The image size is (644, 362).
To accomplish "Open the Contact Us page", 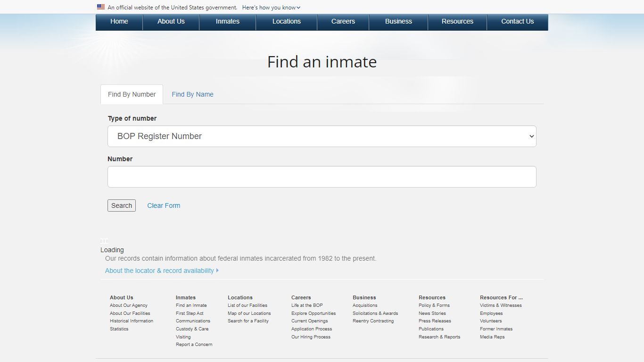I will [x=517, y=22].
